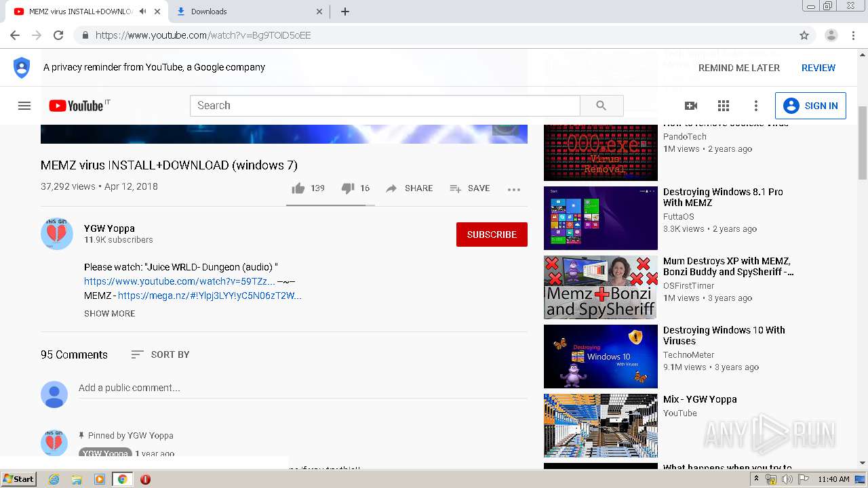Image resolution: width=868 pixels, height=488 pixels.
Task: Open the YGW Yoppa channel name
Action: 109,228
